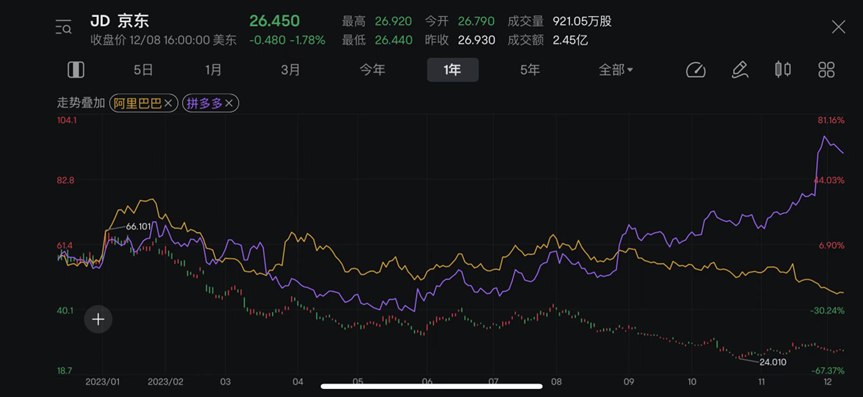The height and width of the screenshot is (397, 863).
Task: Switch to the 5日 time range
Action: click(143, 70)
